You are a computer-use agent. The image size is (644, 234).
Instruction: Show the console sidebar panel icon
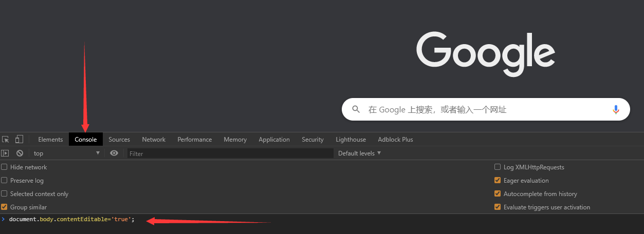(x=5, y=153)
